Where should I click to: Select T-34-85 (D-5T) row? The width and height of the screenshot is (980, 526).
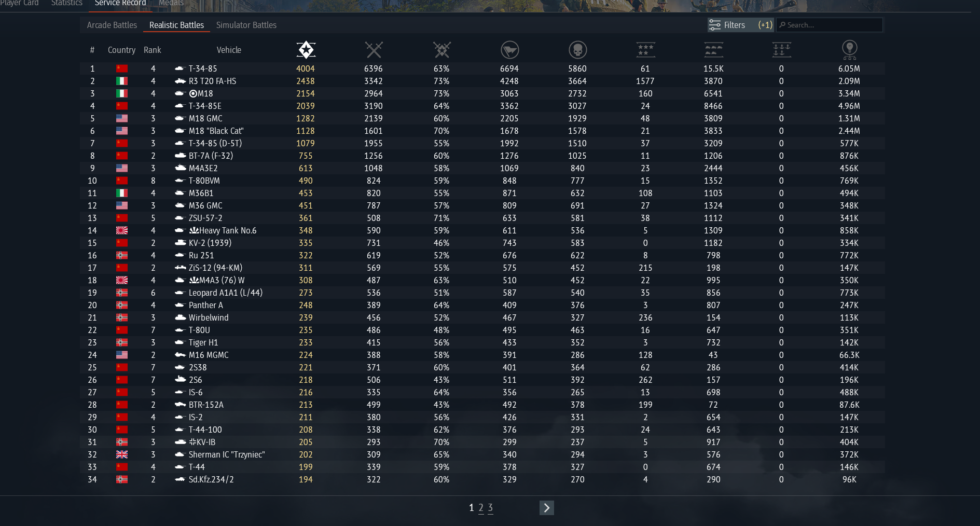click(482, 143)
